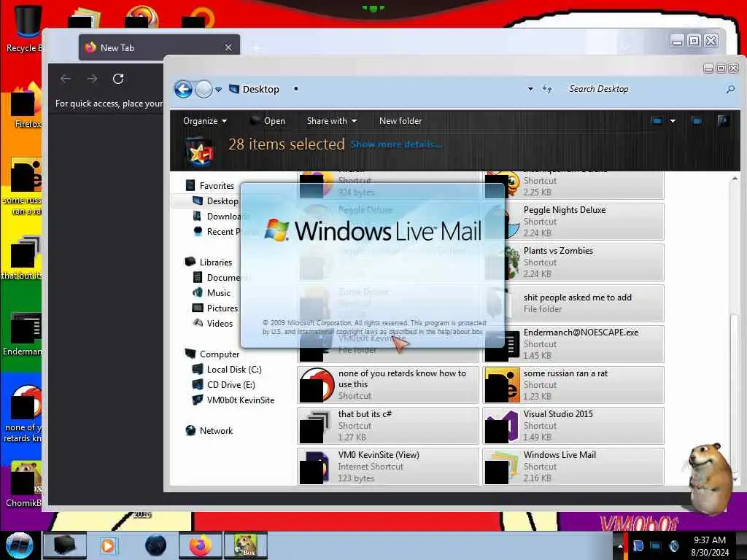Select Peggle Nights Deluxe shortcut
Viewport: 747px width, 560px height.
(x=573, y=222)
